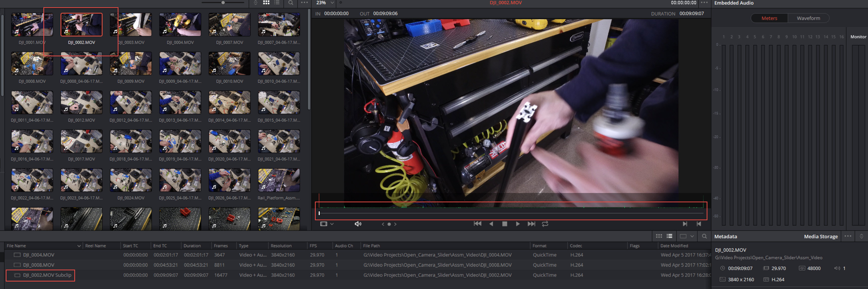Adjust the thumbnail size slider

tap(223, 3)
